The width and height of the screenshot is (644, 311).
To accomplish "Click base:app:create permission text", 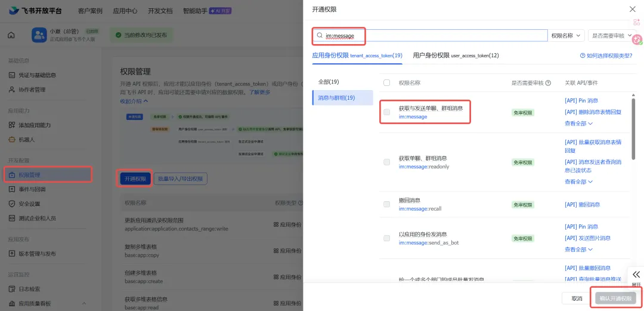I will 143,281.
